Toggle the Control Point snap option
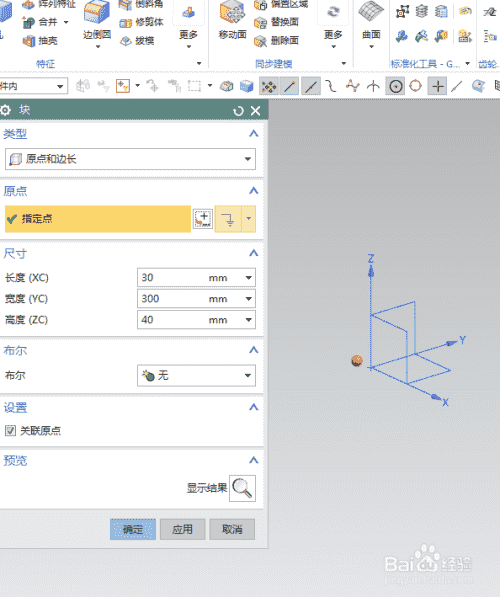The width and height of the screenshot is (500, 597). 331,86
